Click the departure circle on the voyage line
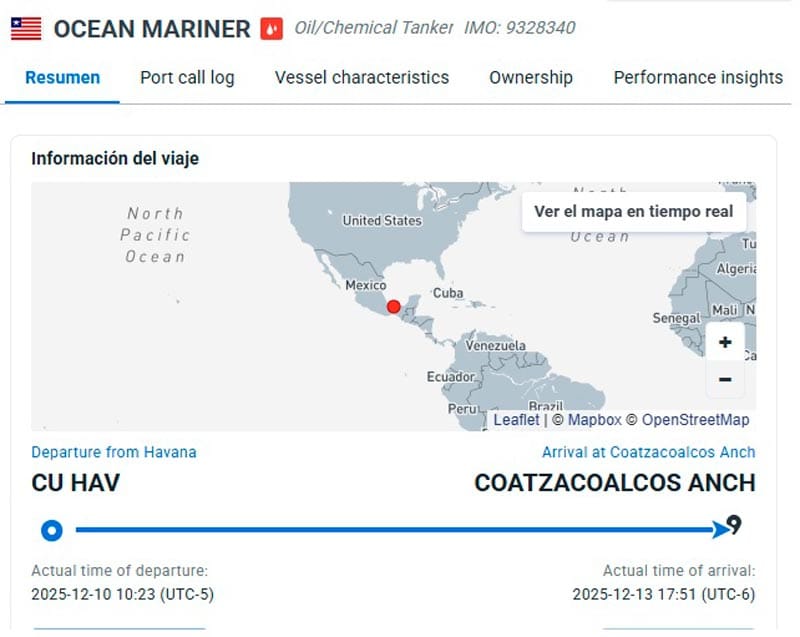Viewport: 800px width, 637px height. [x=52, y=530]
